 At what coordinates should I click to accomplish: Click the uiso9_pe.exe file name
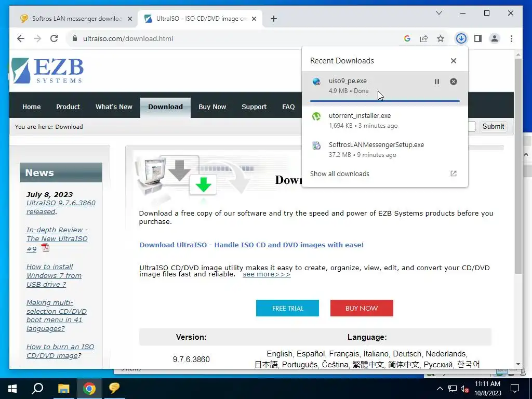(x=348, y=81)
